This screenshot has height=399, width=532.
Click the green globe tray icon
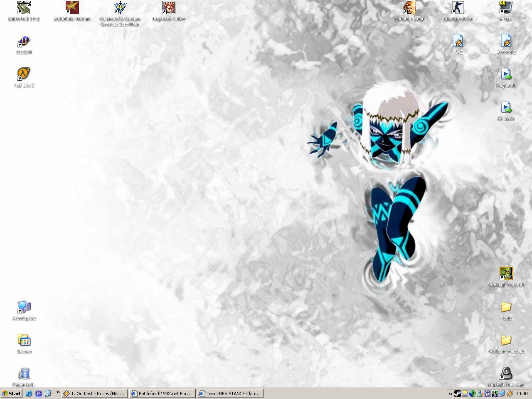(x=472, y=394)
